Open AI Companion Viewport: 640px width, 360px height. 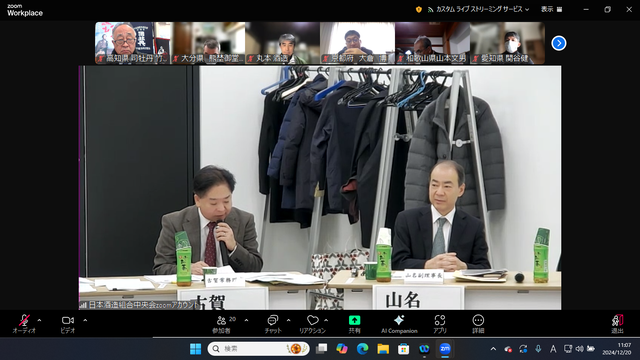coord(399,324)
